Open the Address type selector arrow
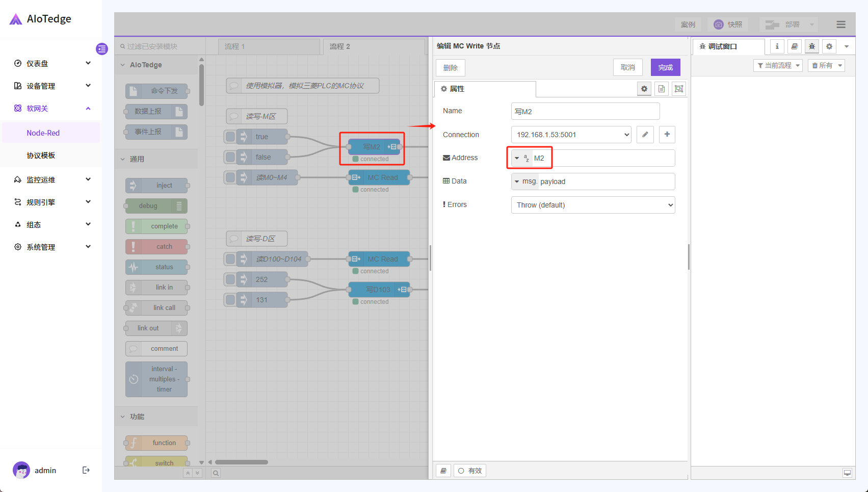868x492 pixels. pos(517,158)
